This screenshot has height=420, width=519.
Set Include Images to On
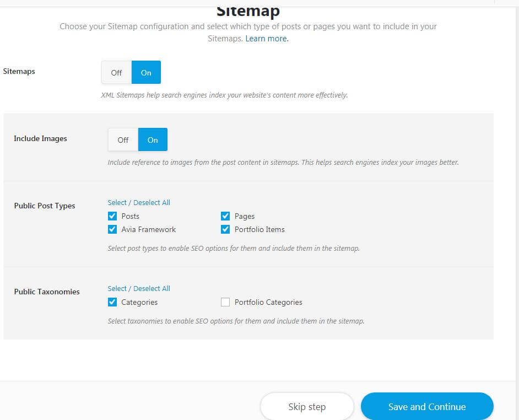[153, 140]
